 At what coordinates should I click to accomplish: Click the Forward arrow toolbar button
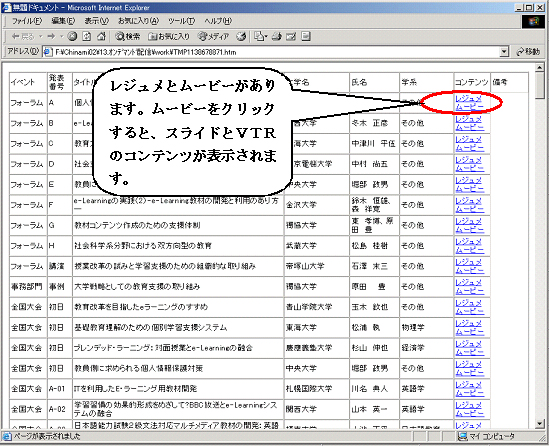tap(51, 36)
